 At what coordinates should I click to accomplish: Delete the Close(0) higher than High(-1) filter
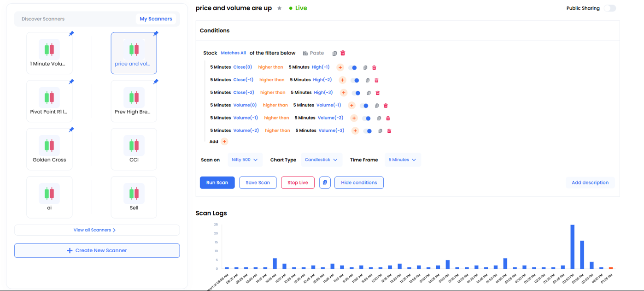[x=374, y=68]
